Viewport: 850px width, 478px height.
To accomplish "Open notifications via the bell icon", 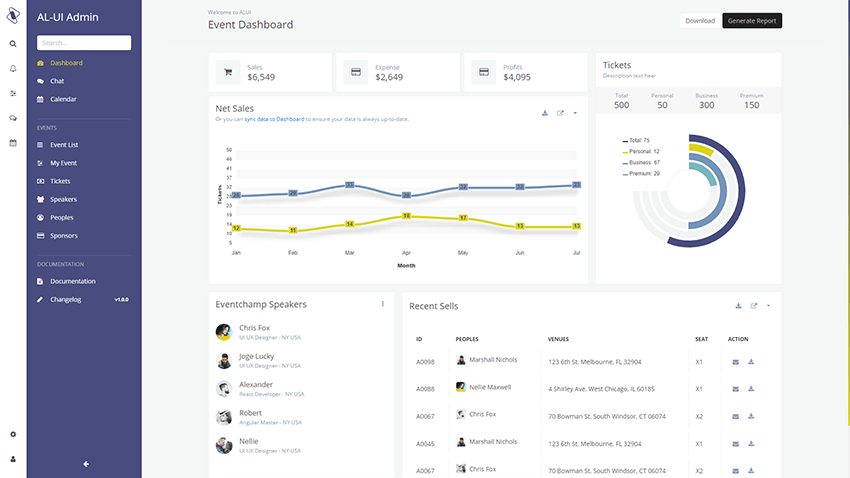I will click(13, 68).
